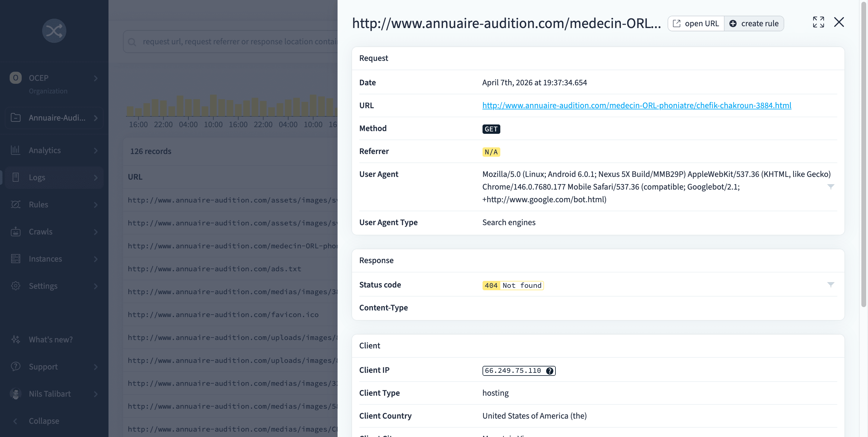
Task: Focus the request URL search field
Action: point(231,42)
